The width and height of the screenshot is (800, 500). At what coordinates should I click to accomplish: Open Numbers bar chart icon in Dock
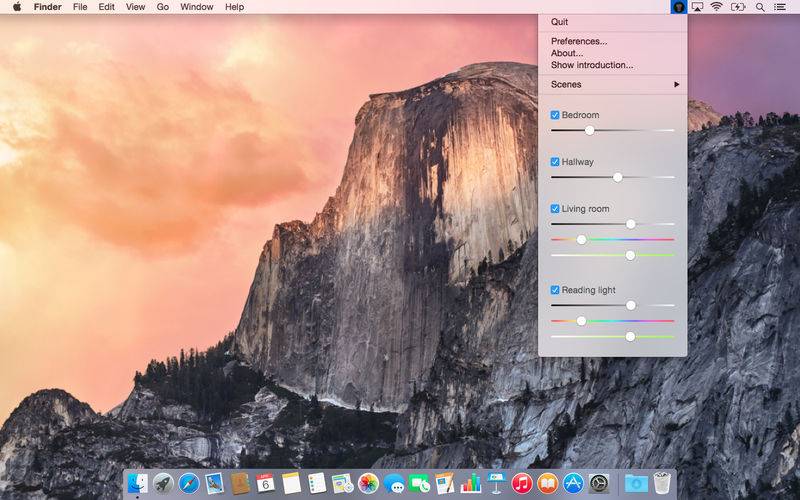pyautogui.click(x=470, y=483)
